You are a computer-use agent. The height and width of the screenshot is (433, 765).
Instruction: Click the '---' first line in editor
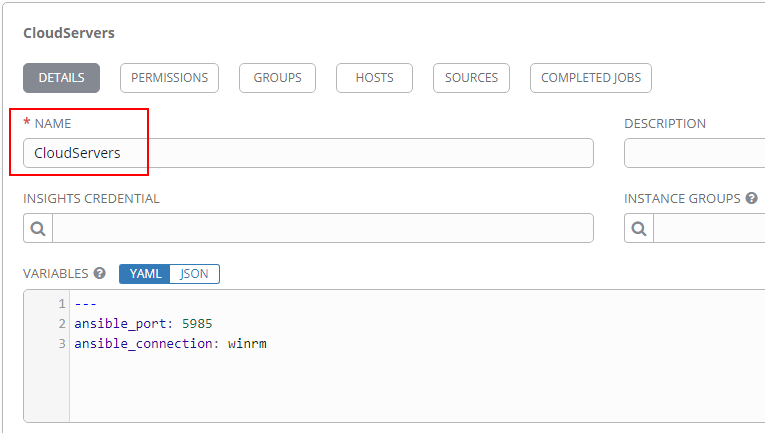[x=85, y=304]
